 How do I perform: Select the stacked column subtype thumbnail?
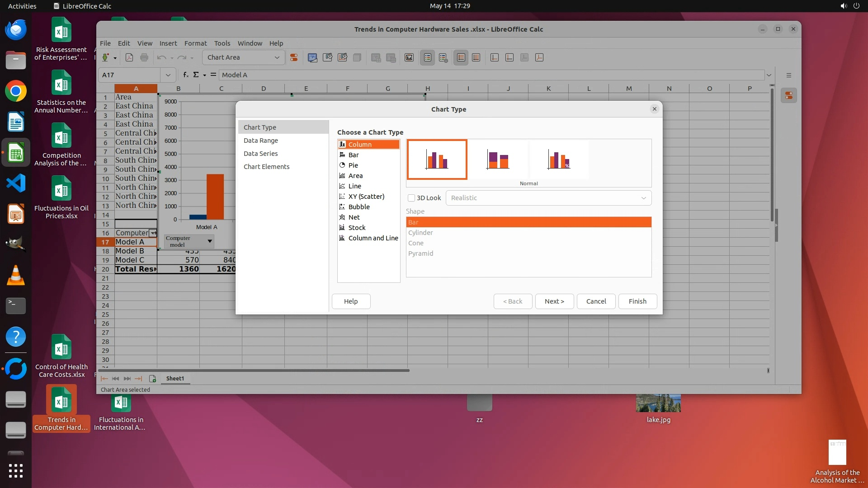pyautogui.click(x=498, y=160)
